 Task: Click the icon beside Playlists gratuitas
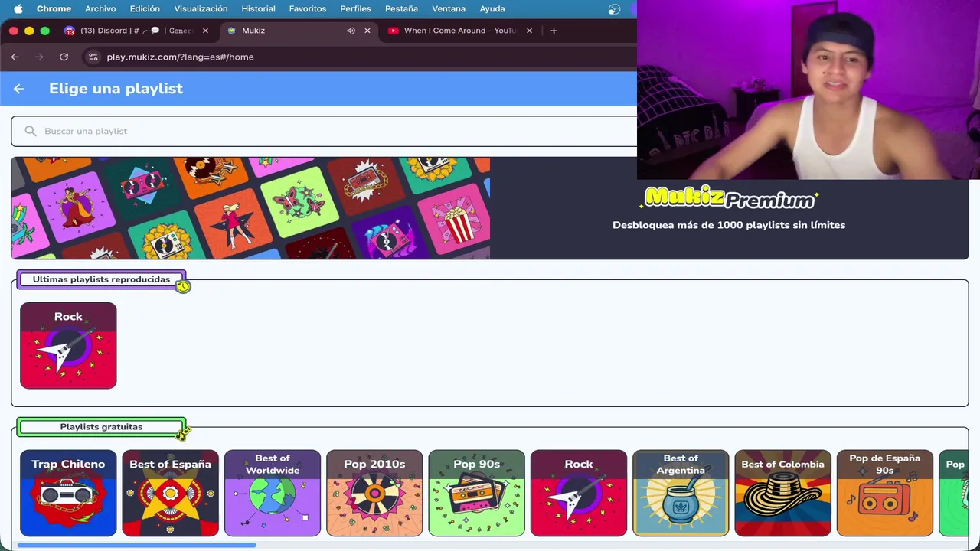[182, 434]
